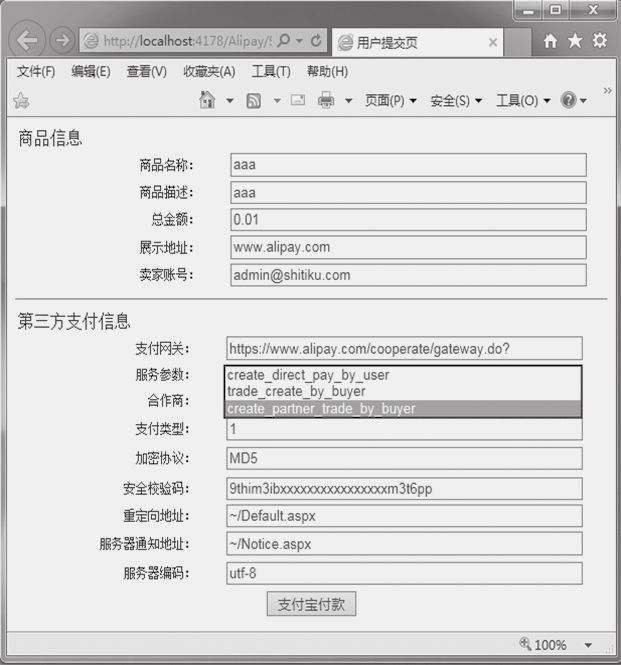621x665 pixels.
Task: Click the read mail envelope icon
Action: pyautogui.click(x=298, y=100)
